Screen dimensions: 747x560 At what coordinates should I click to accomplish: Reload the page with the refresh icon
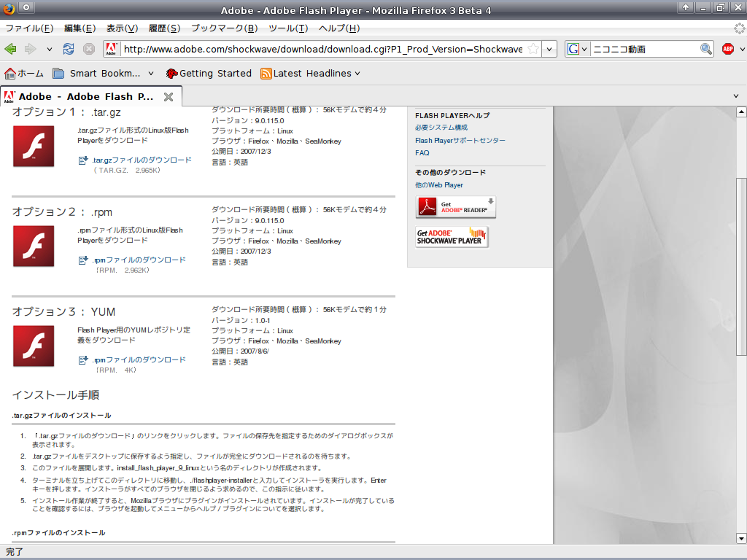(x=69, y=49)
